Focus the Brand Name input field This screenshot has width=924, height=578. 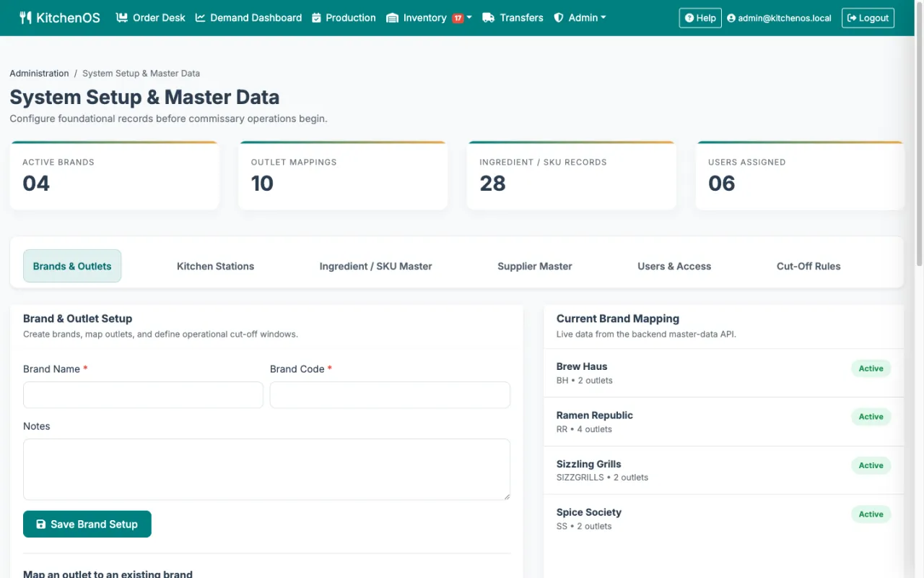143,395
